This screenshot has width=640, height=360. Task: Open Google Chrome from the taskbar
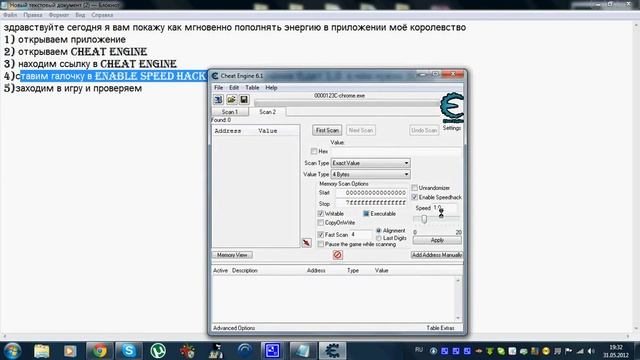tap(99, 351)
